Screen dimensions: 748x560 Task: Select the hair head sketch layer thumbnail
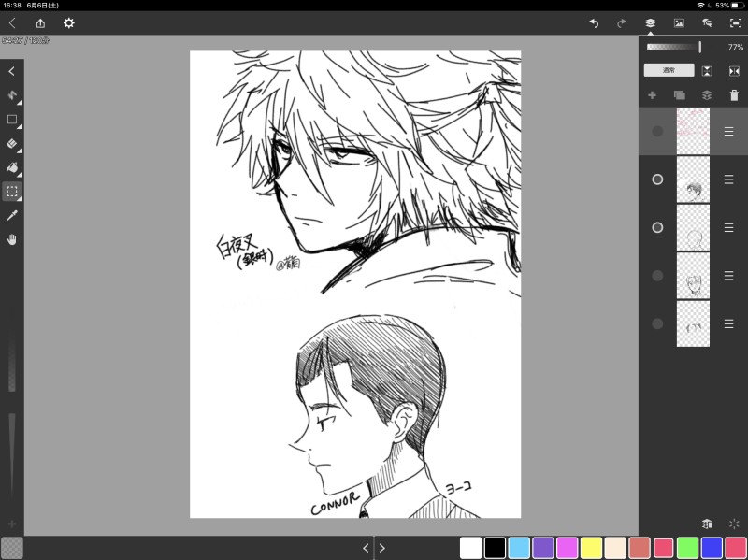coord(693,179)
